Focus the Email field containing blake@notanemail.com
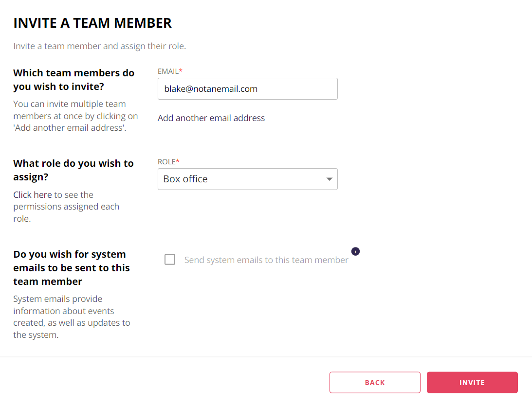 coord(248,89)
